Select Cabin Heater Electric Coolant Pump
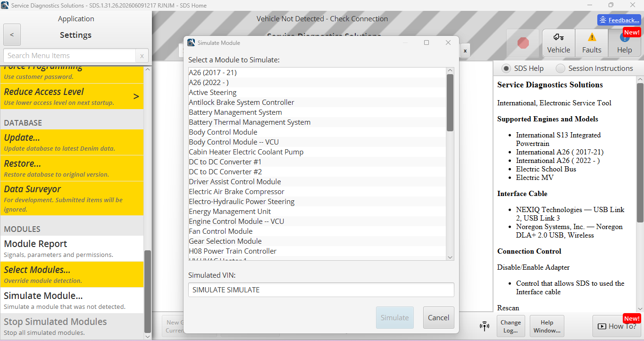This screenshot has width=644, height=341. pyautogui.click(x=317, y=152)
